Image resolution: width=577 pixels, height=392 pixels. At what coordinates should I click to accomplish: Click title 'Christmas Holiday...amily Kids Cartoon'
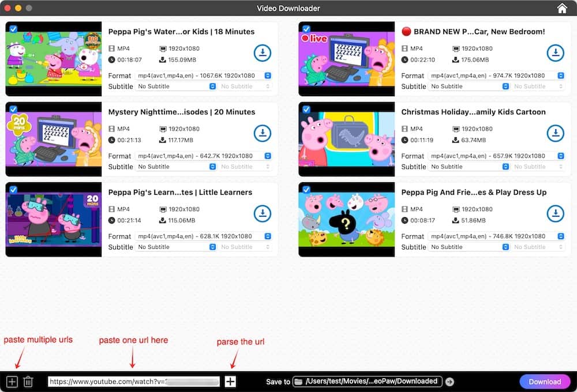pyautogui.click(x=473, y=112)
